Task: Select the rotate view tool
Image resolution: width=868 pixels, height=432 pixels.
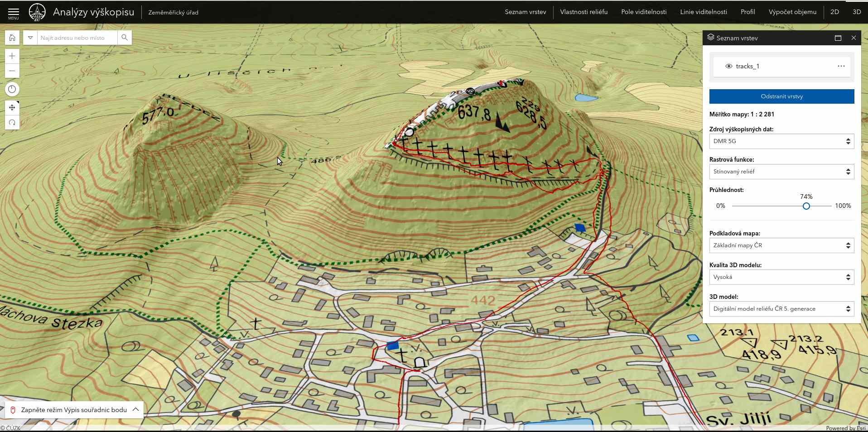Action: (x=12, y=123)
